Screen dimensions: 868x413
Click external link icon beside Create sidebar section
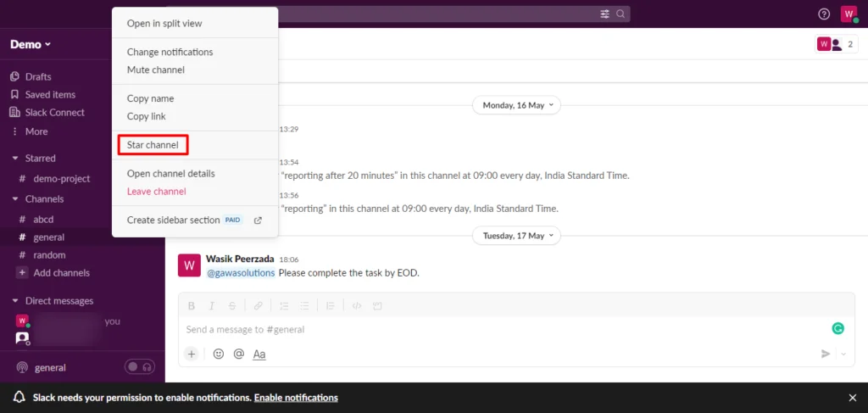click(258, 220)
